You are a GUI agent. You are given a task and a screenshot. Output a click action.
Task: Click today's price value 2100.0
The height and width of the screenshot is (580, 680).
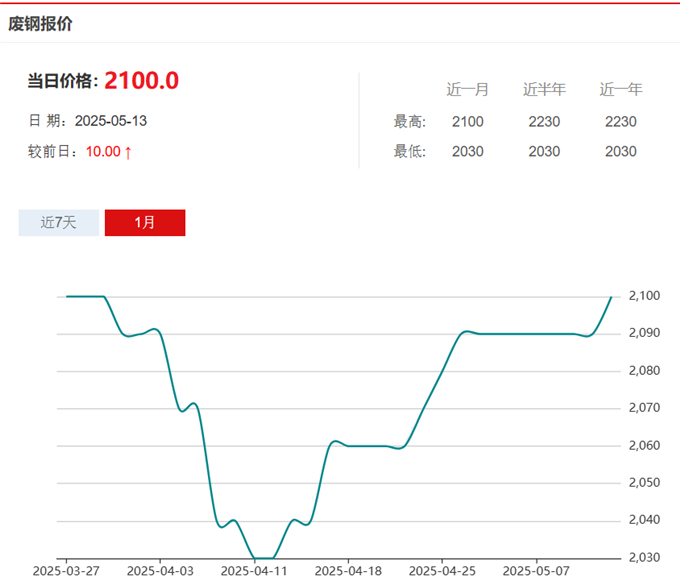[x=141, y=80]
